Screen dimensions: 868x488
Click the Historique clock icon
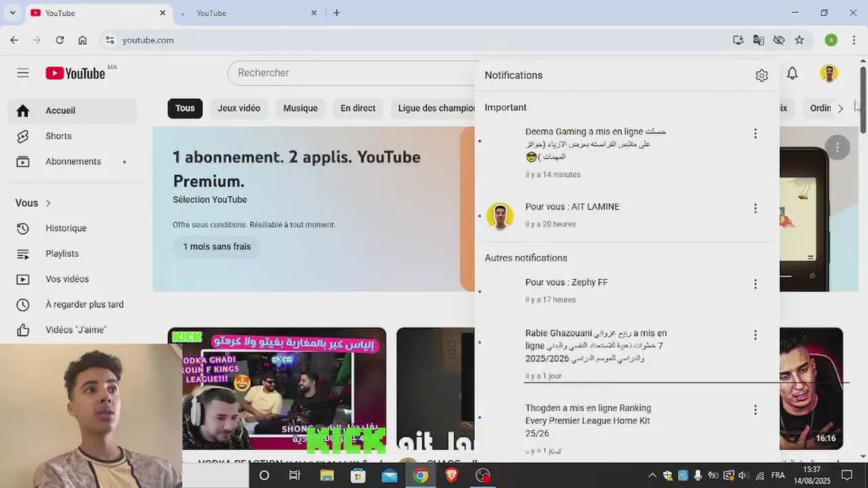pyautogui.click(x=23, y=228)
